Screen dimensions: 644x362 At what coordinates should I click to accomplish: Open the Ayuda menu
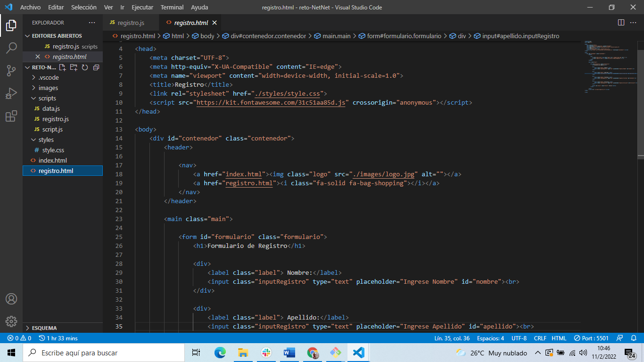click(x=199, y=7)
